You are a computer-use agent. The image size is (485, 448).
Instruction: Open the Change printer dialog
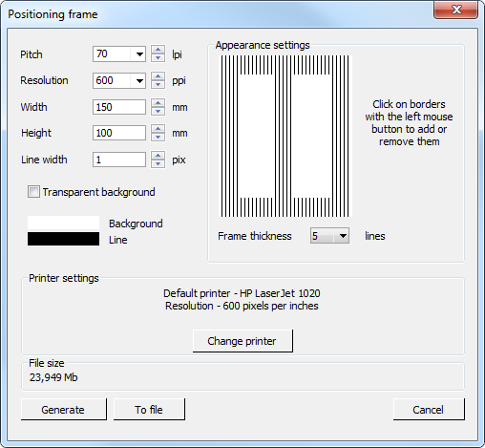[242, 341]
